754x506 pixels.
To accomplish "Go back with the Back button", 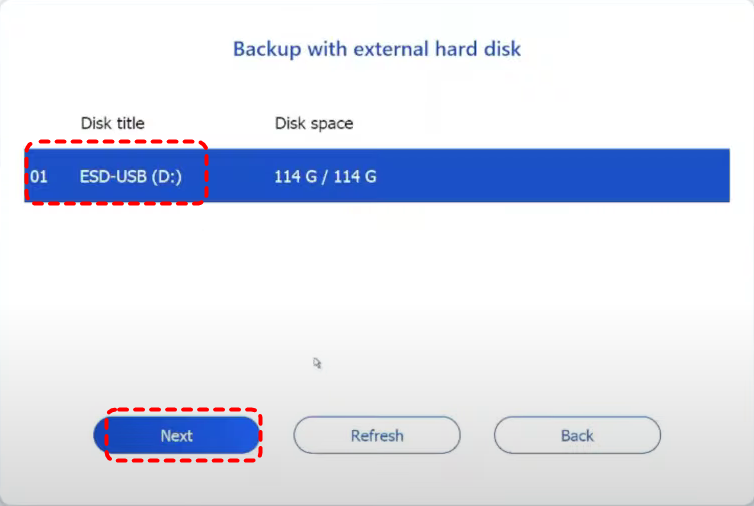I will (x=577, y=436).
